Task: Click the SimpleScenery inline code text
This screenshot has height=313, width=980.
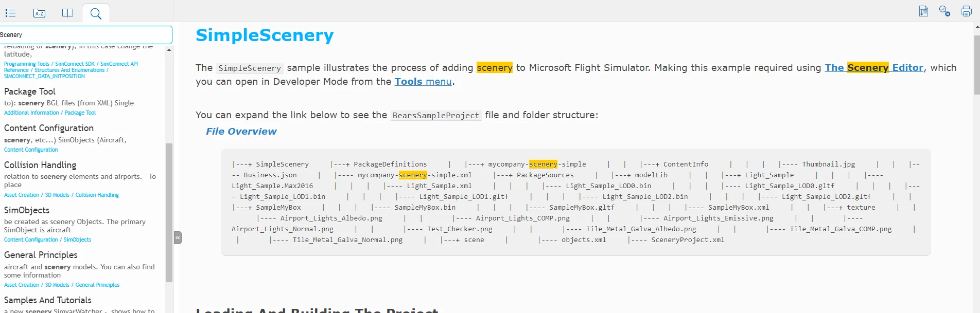Action: point(250,68)
